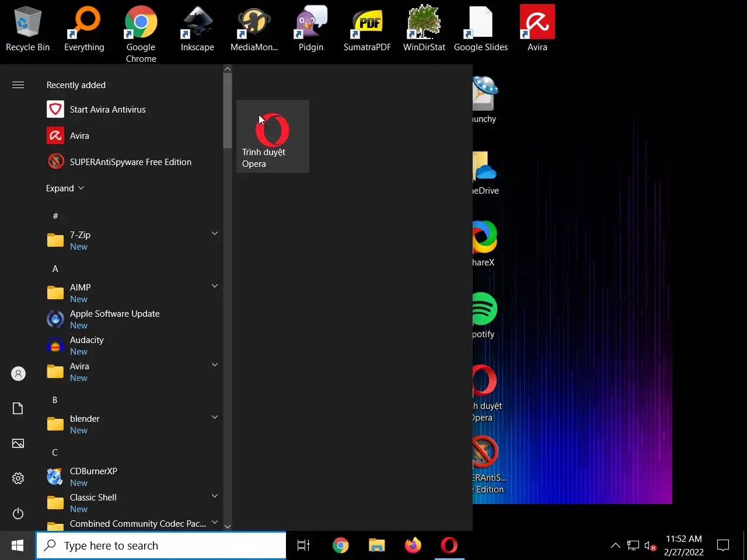Viewport: 747px width, 560px height.
Task: Click the Type here to search box
Action: 161,545
